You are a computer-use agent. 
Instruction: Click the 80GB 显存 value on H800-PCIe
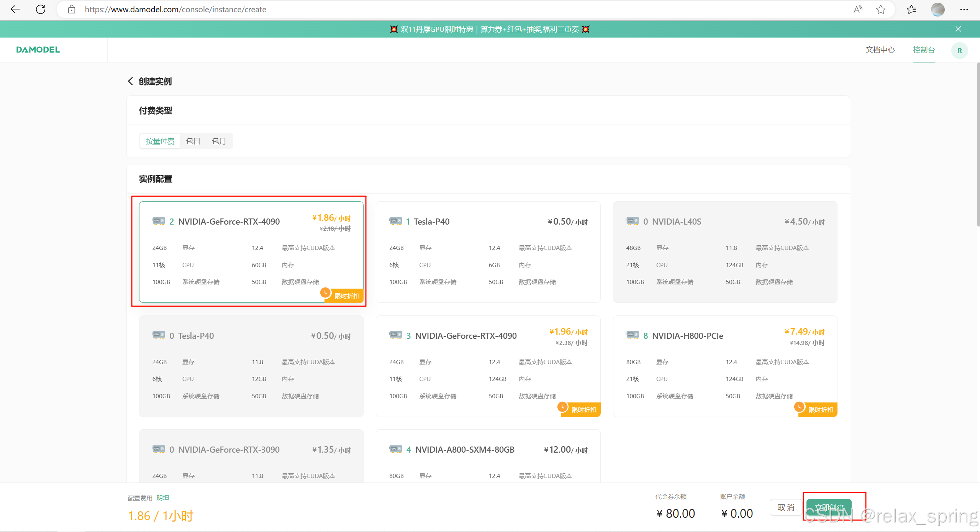coord(633,362)
